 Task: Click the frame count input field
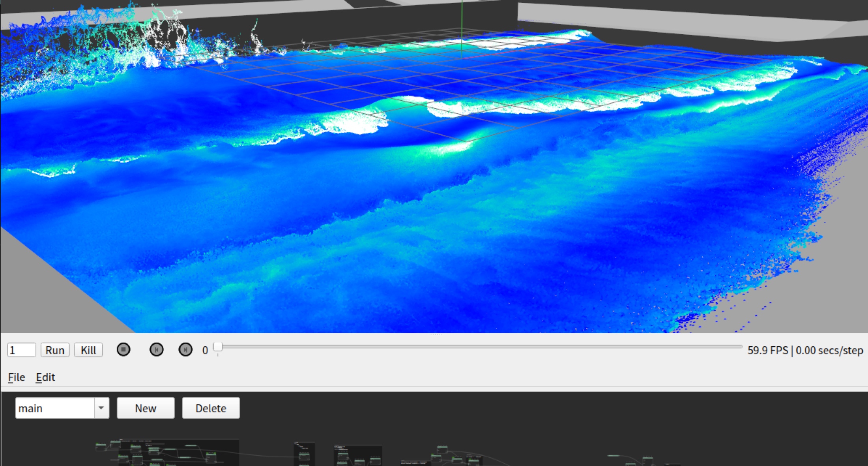(21, 350)
